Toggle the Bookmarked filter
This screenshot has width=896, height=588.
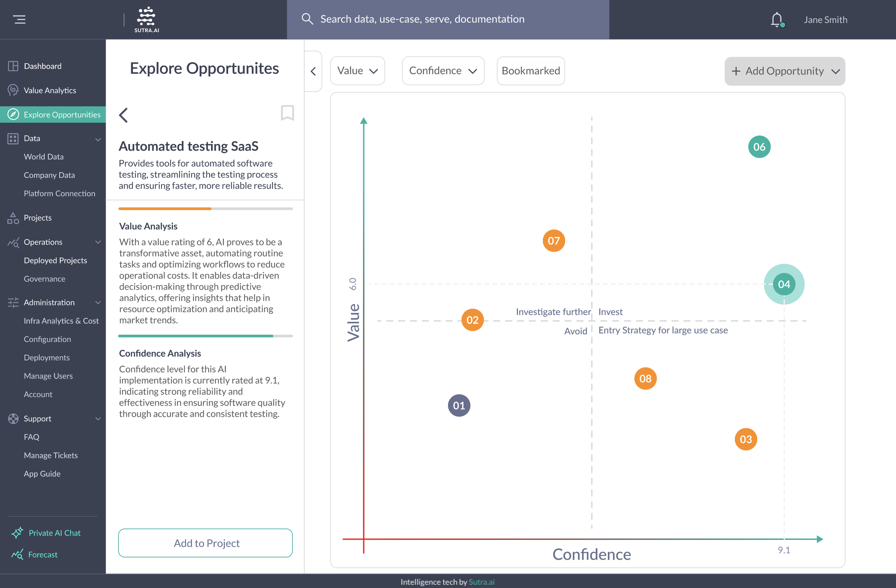tap(530, 71)
